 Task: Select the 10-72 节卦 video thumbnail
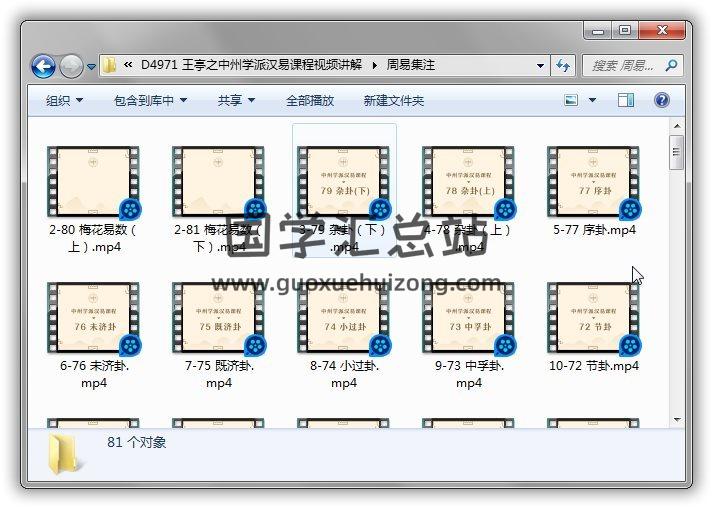click(x=594, y=318)
